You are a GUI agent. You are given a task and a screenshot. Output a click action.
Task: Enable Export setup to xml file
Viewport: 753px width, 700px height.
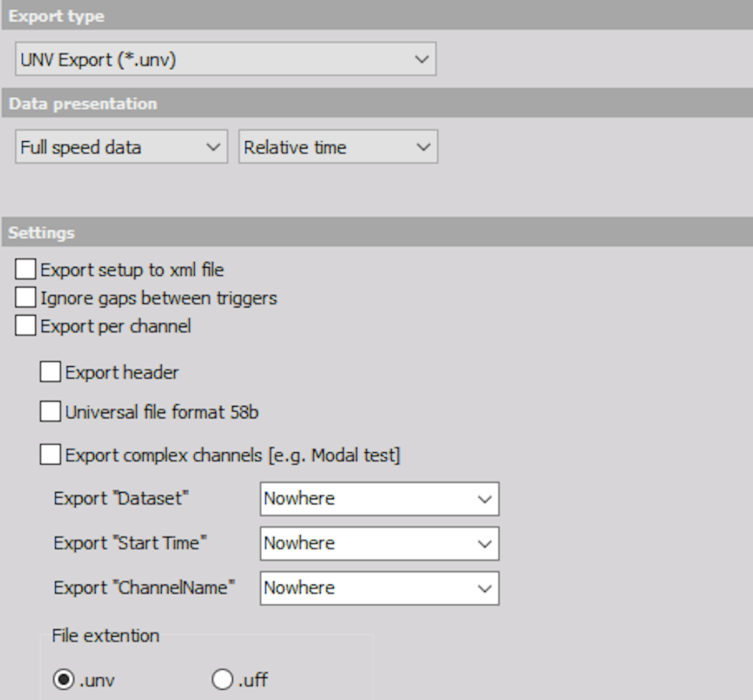coord(26,269)
